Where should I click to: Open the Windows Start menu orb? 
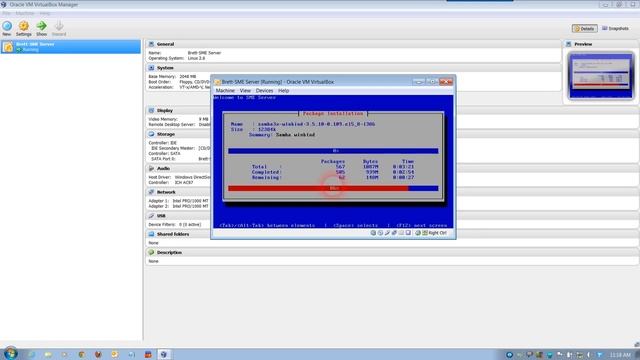[x=11, y=353]
